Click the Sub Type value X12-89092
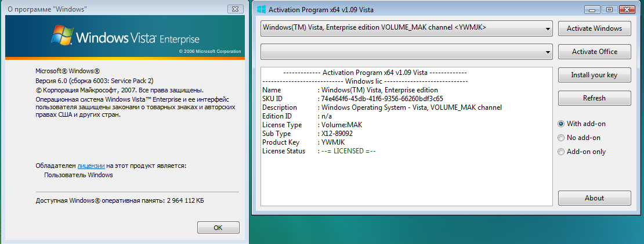Image resolution: width=644 pixels, height=244 pixels. 337,134
